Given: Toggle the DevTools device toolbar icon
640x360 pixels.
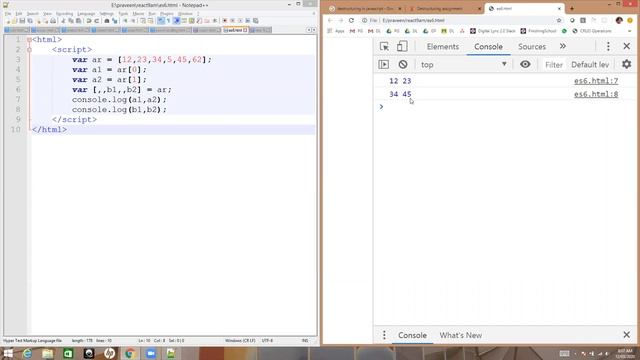Looking at the screenshot, I should [402, 47].
